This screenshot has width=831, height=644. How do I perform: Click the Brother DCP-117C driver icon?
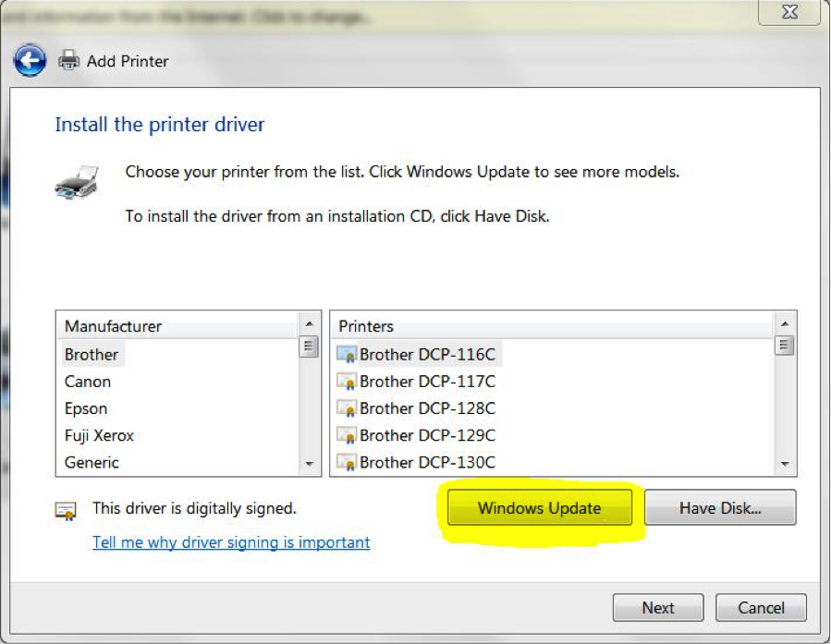(347, 382)
